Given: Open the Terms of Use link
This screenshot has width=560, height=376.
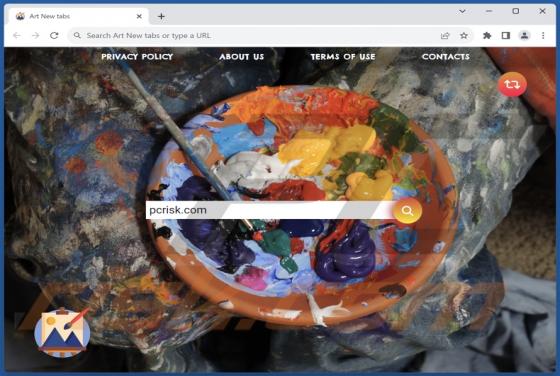Looking at the screenshot, I should pyautogui.click(x=343, y=56).
